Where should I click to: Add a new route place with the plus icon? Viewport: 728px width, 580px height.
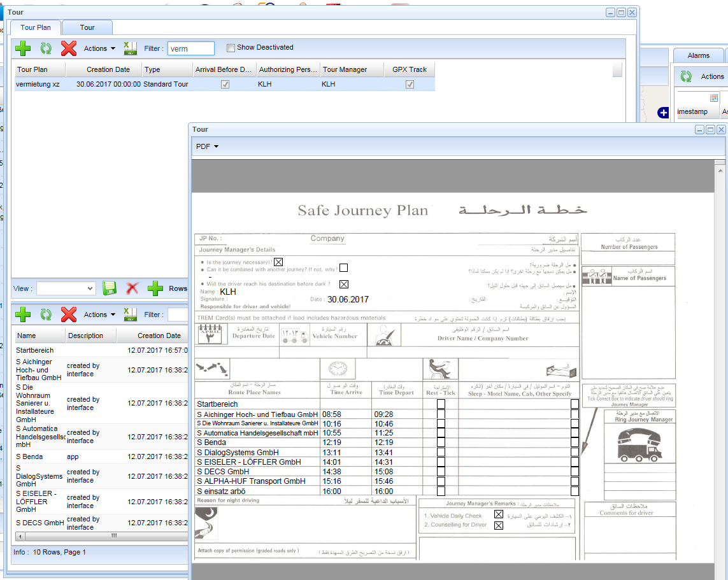click(x=22, y=314)
